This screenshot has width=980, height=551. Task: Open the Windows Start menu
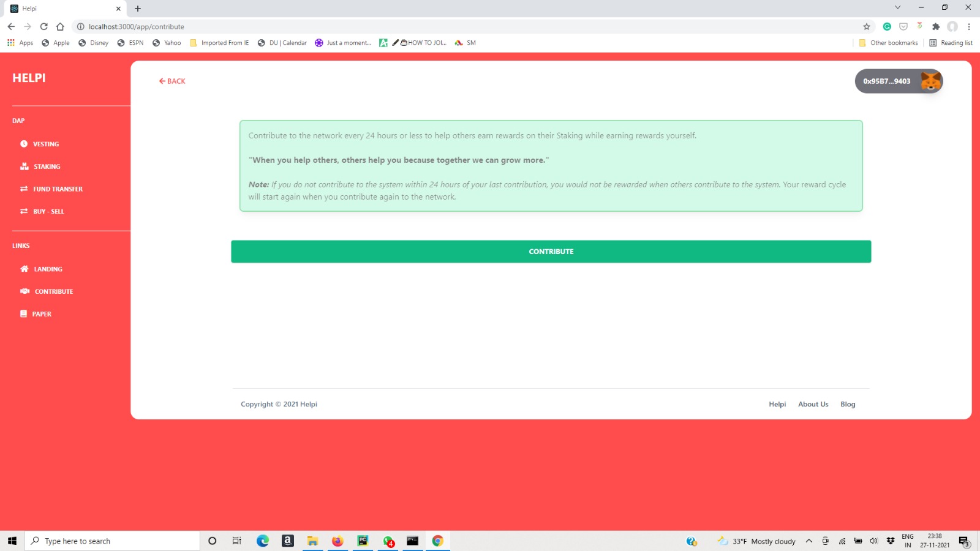coord(12,541)
